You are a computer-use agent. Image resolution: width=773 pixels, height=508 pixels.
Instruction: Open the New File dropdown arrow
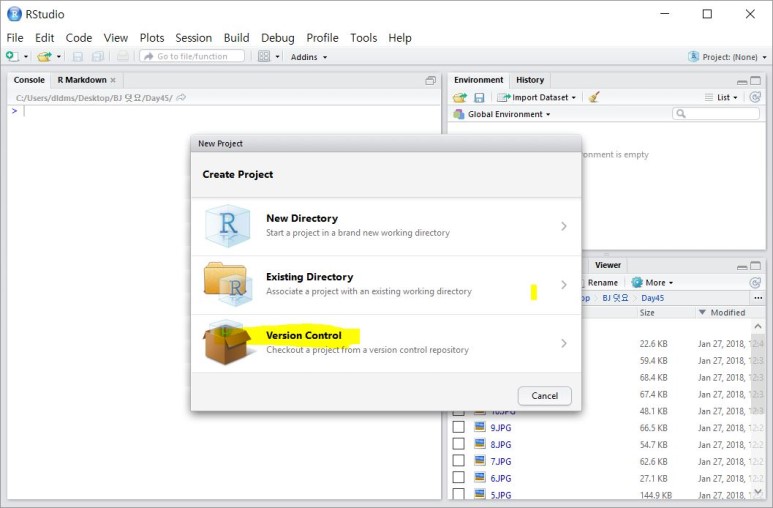(26, 57)
